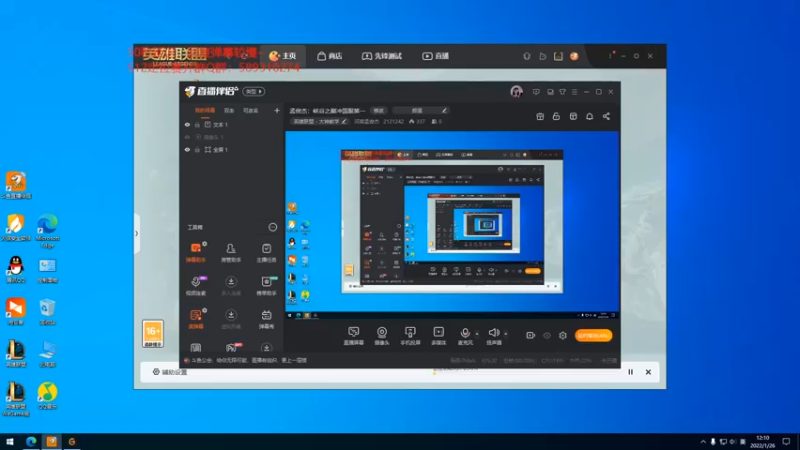
Task: Open the QQ desktop shortcut
Action: click(16, 269)
